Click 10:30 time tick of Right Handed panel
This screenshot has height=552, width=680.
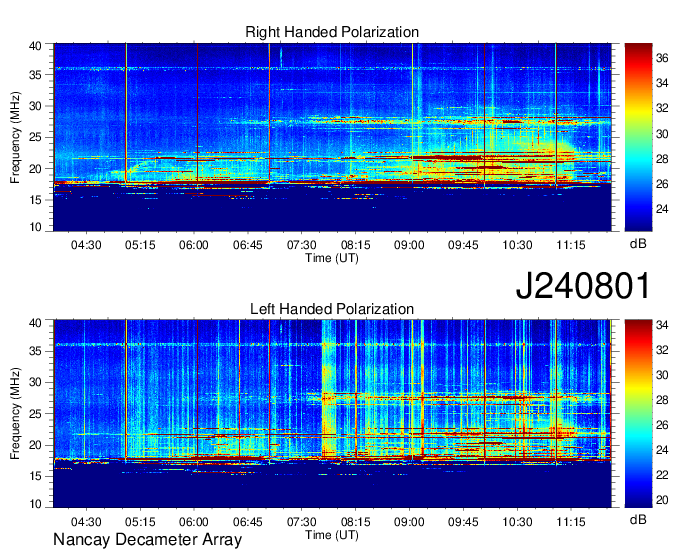tap(517, 245)
